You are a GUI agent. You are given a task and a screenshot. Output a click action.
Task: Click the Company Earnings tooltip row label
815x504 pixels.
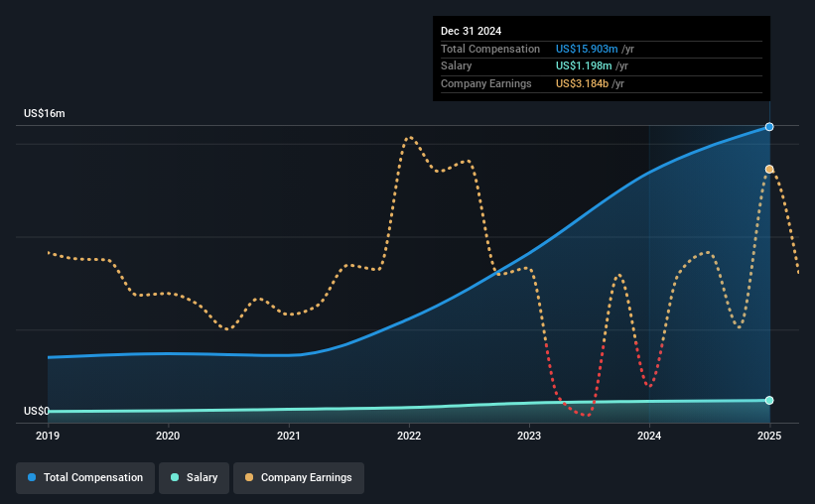486,83
